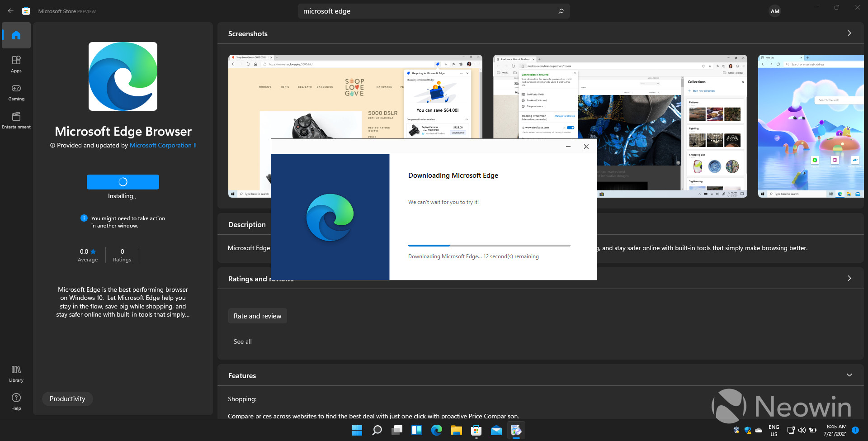Open the Microsoft Corporation II link
The width and height of the screenshot is (868, 441).
(163, 145)
